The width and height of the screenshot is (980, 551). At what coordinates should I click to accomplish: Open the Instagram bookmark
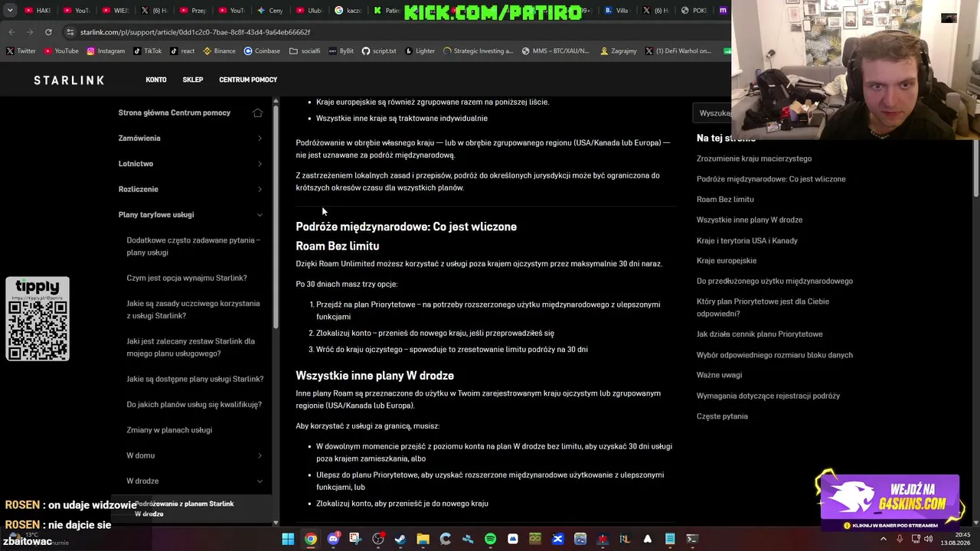coord(106,51)
